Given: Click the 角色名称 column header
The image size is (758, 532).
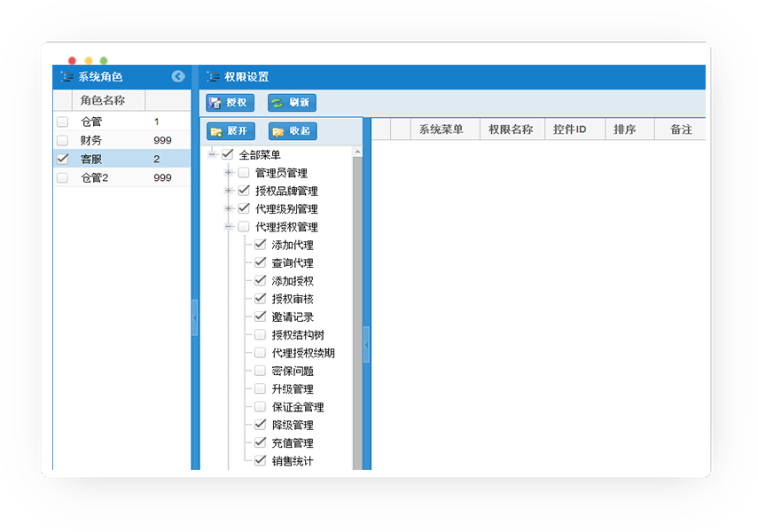Looking at the screenshot, I should [102, 101].
